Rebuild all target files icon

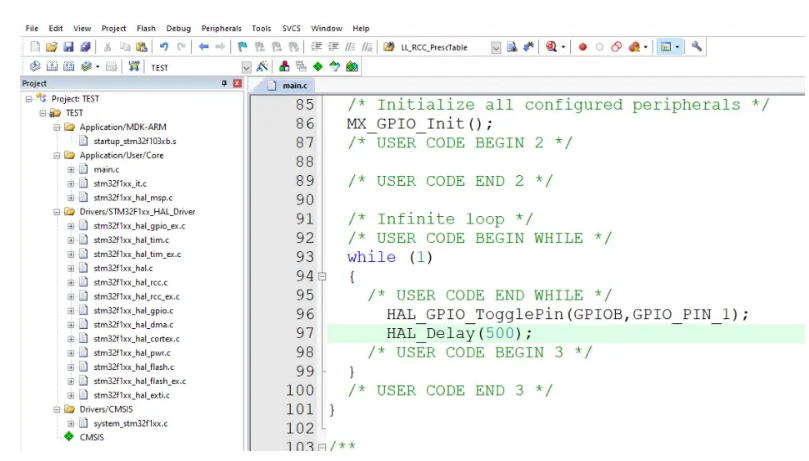(x=69, y=67)
